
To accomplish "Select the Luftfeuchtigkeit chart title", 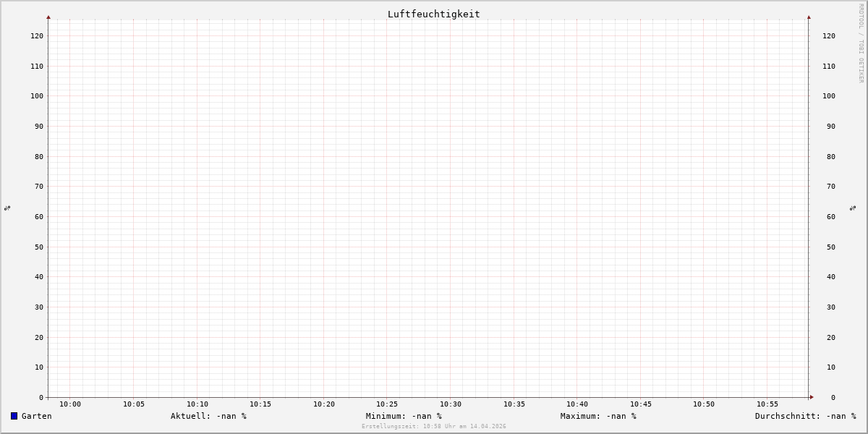I will (433, 14).
